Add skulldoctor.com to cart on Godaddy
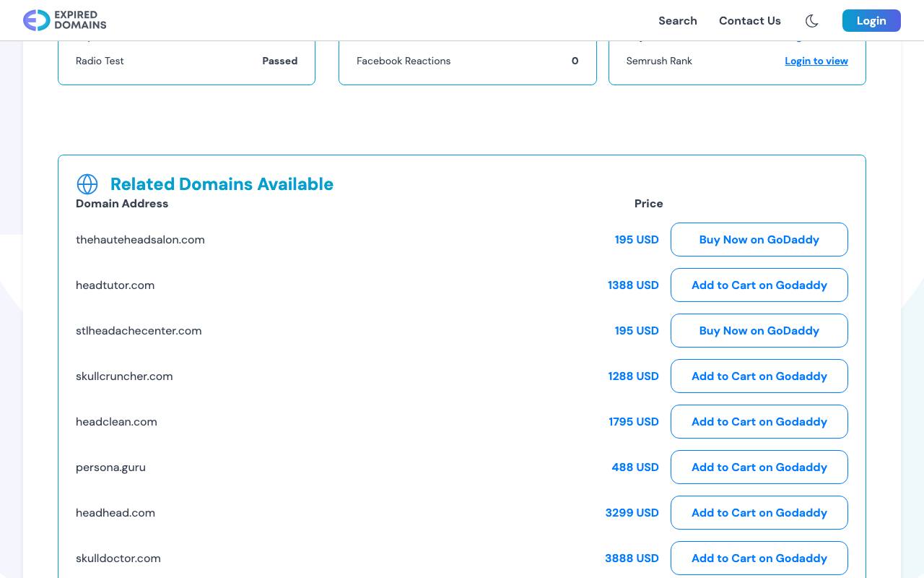 pos(759,558)
